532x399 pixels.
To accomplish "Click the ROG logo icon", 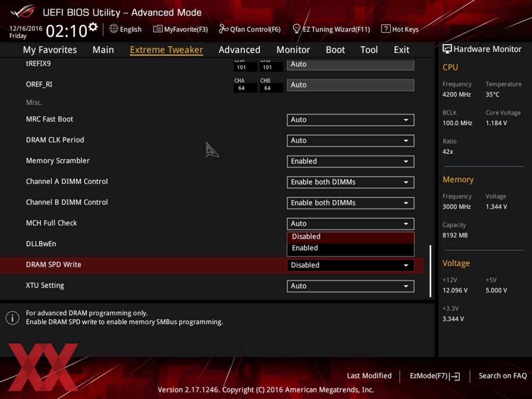I will (23, 12).
